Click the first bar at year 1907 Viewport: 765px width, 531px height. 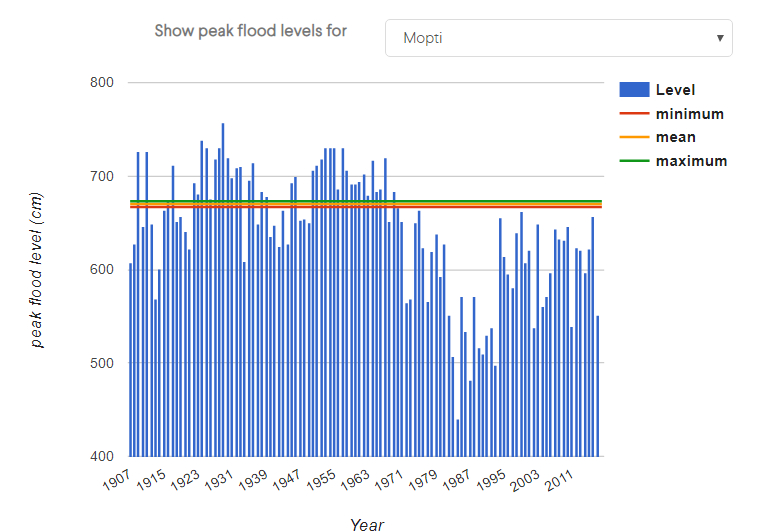(x=130, y=360)
